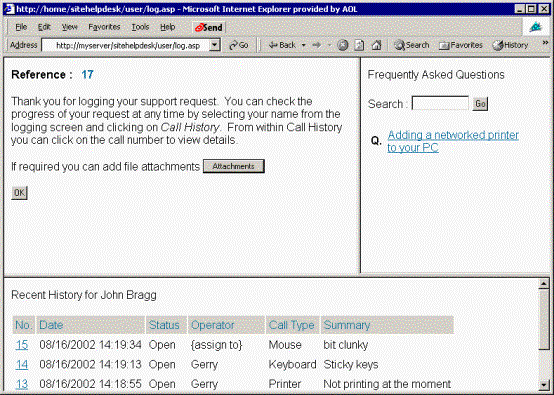Open Adding a networked printer link

click(453, 141)
